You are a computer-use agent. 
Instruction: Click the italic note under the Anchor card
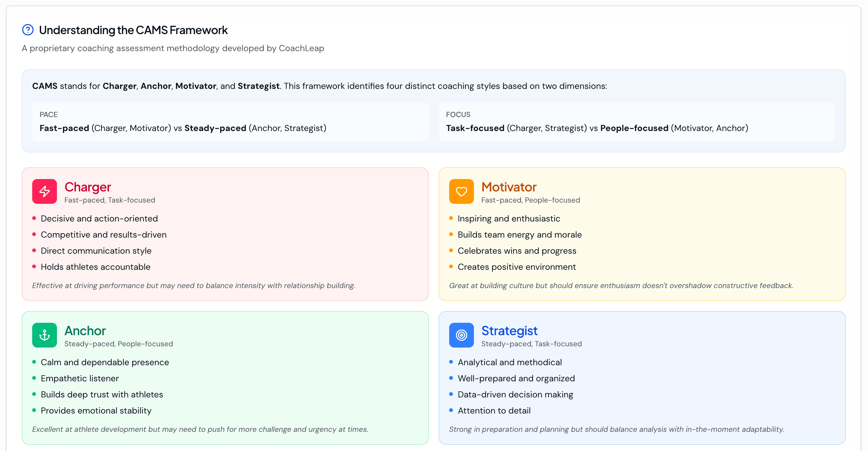point(200,429)
